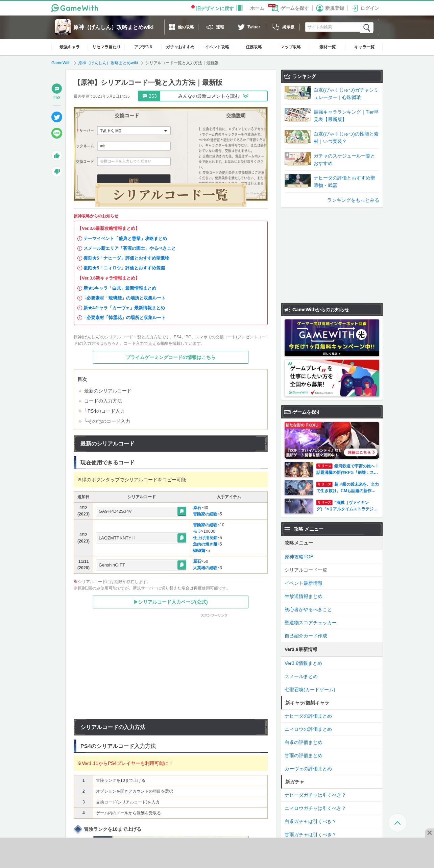The height and width of the screenshot is (868, 434).
Task: Click the GameWith logo in header
Action: pyautogui.click(x=75, y=8)
